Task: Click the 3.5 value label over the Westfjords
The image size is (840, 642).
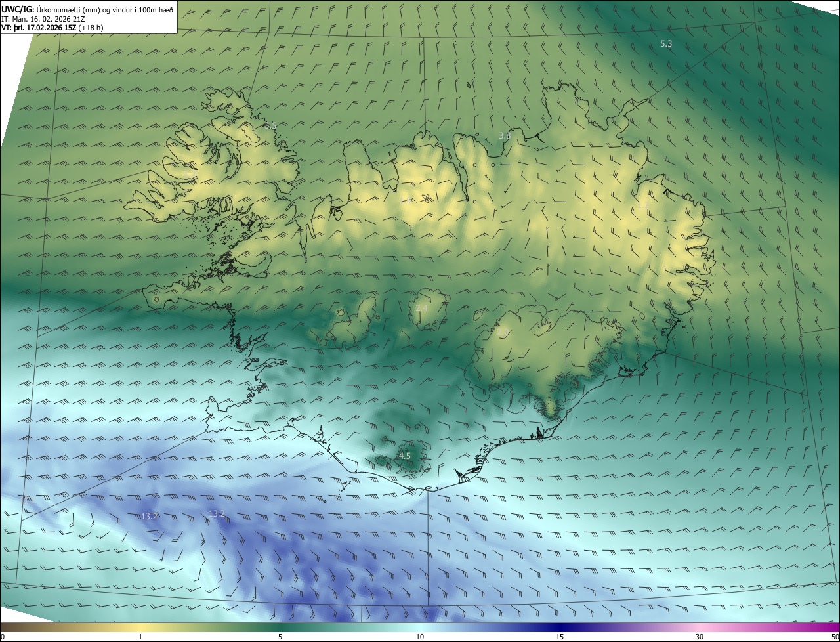Action: tap(270, 125)
